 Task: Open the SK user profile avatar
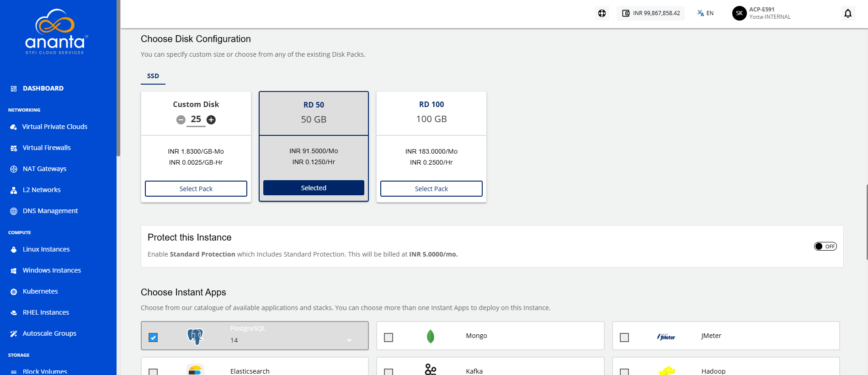coord(739,13)
